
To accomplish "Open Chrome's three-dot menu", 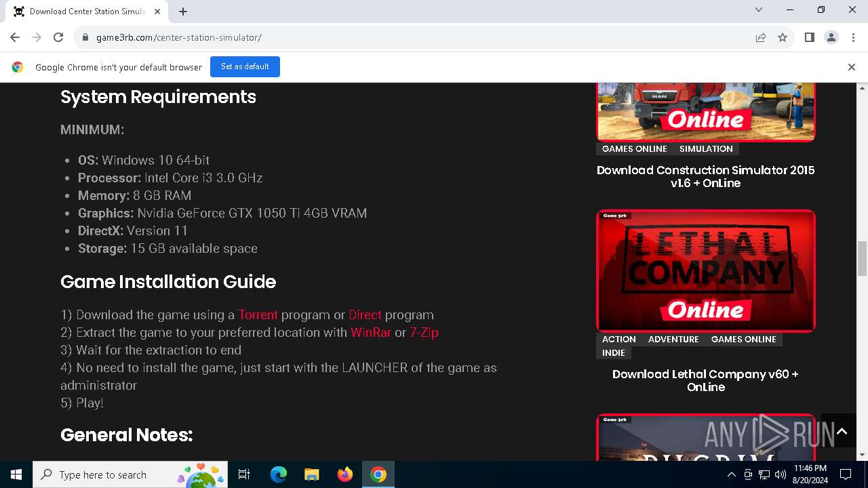I will 852,37.
